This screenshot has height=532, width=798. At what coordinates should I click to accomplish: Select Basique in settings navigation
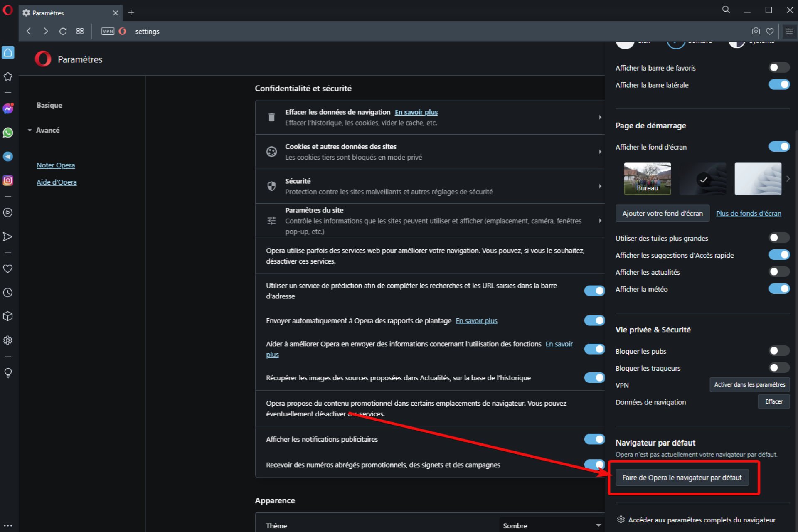click(49, 105)
